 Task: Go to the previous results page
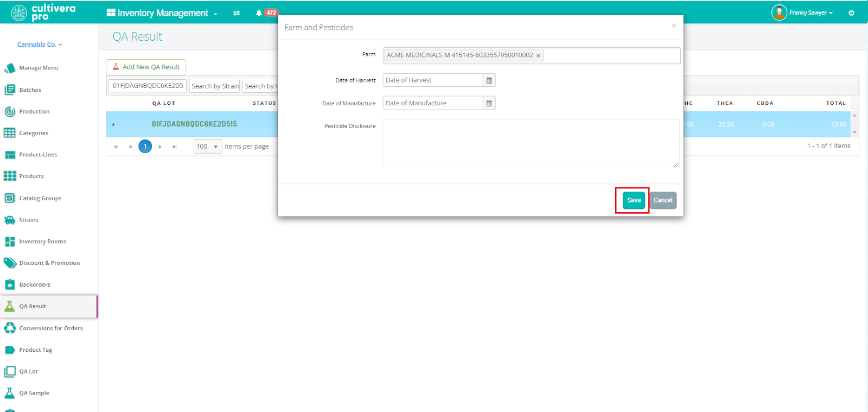click(x=130, y=147)
